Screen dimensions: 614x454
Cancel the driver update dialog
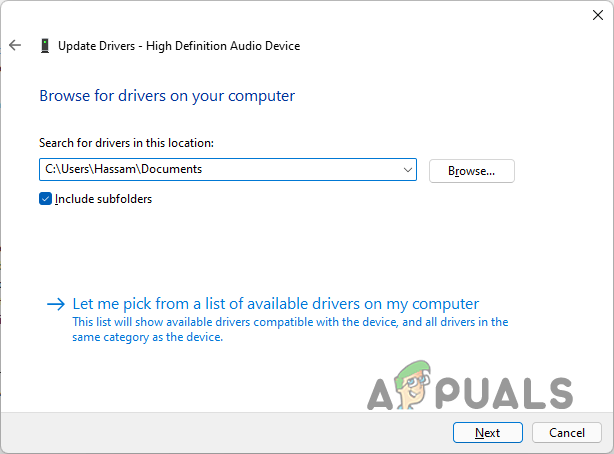click(x=566, y=433)
